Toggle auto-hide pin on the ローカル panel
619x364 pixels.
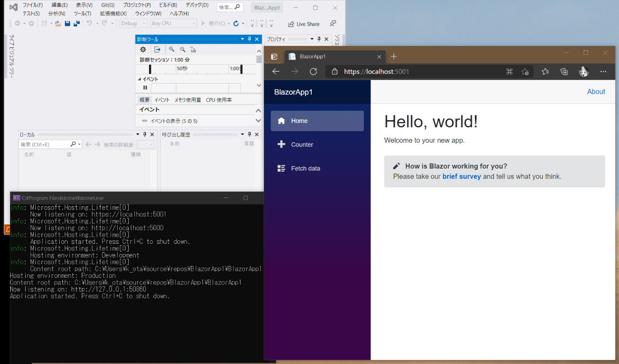pyautogui.click(x=145, y=134)
